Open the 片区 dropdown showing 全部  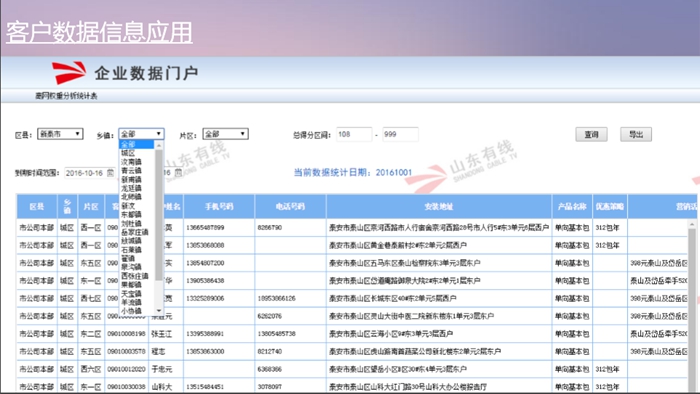pos(225,134)
